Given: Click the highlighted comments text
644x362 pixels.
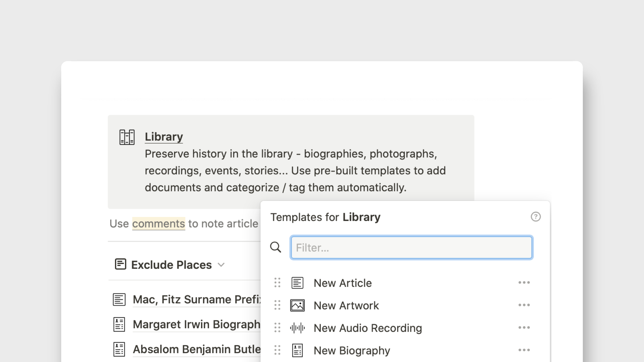Looking at the screenshot, I should point(158,224).
